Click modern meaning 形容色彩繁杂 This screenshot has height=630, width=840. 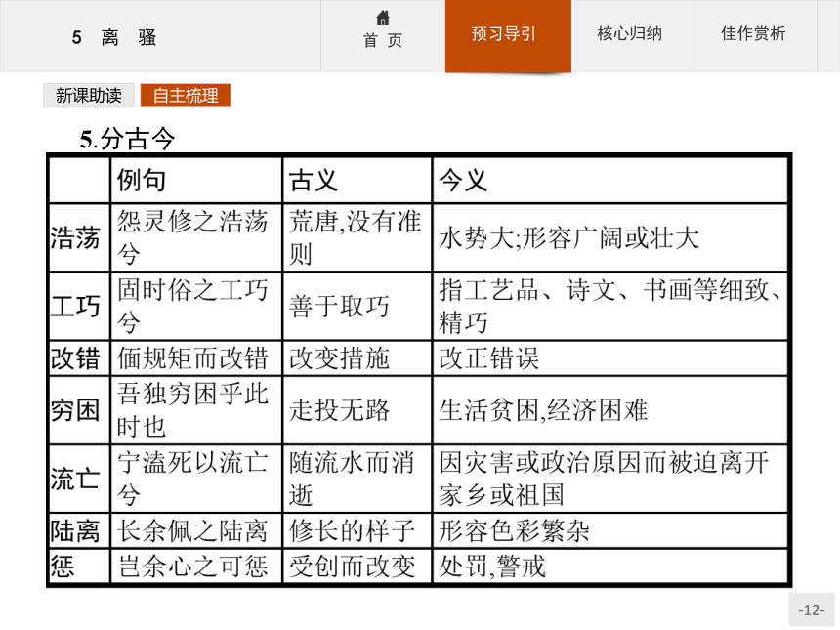point(515,531)
